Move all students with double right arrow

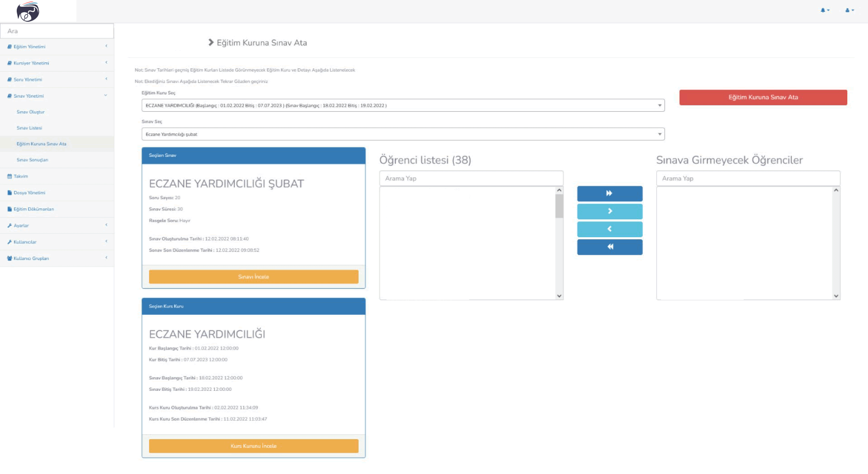(x=609, y=194)
